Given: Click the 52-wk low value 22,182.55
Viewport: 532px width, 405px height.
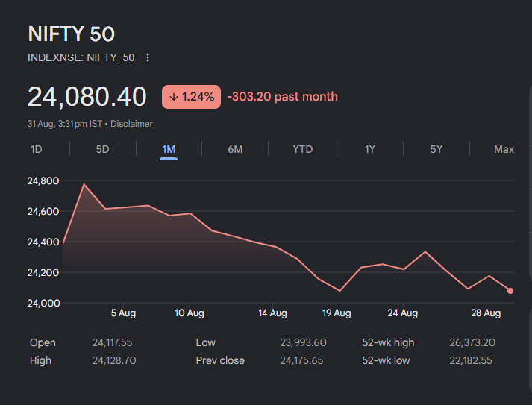Looking at the screenshot, I should [x=471, y=360].
